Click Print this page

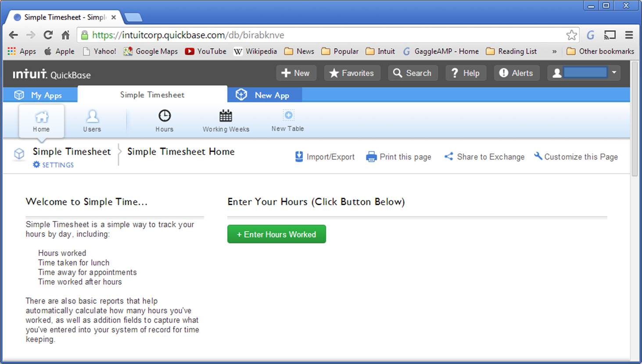pyautogui.click(x=398, y=157)
